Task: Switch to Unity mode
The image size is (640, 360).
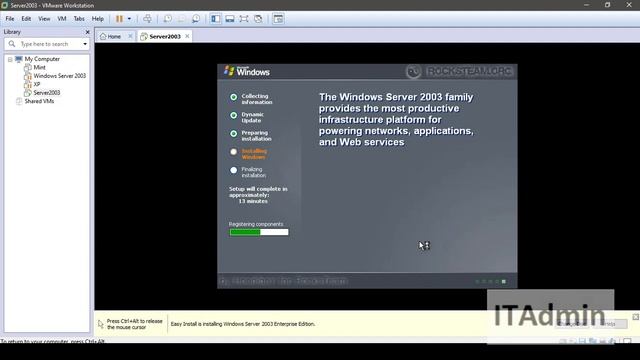Action: pos(258,19)
